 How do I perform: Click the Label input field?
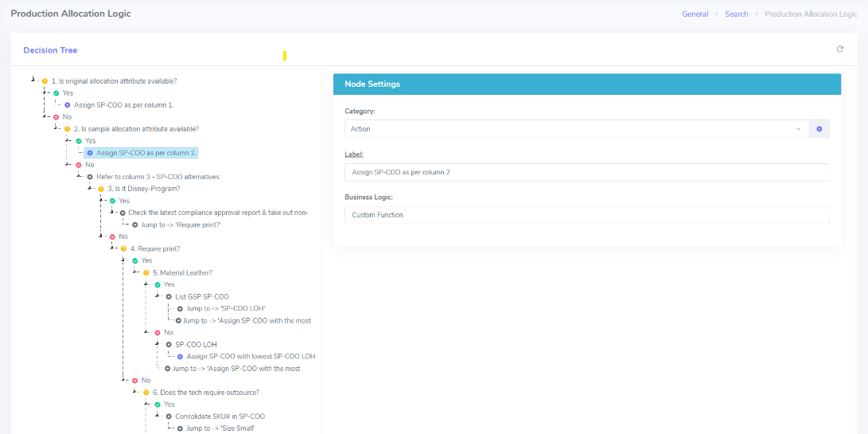coord(586,173)
